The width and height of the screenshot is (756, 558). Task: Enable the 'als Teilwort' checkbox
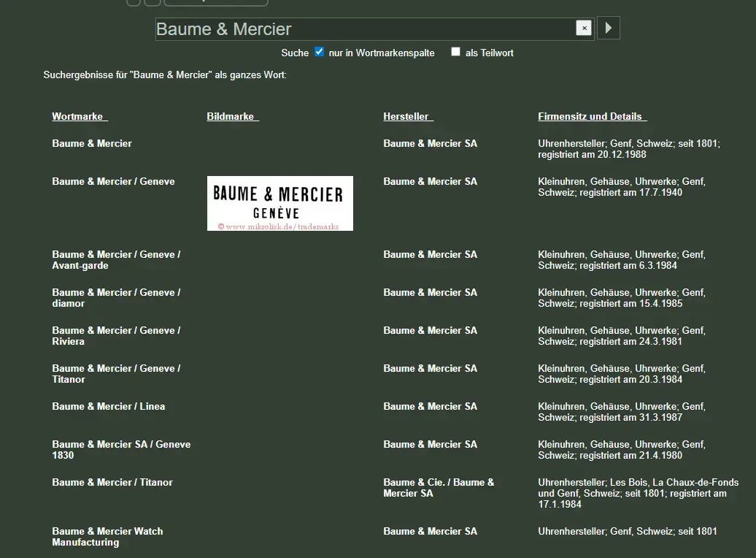point(455,52)
